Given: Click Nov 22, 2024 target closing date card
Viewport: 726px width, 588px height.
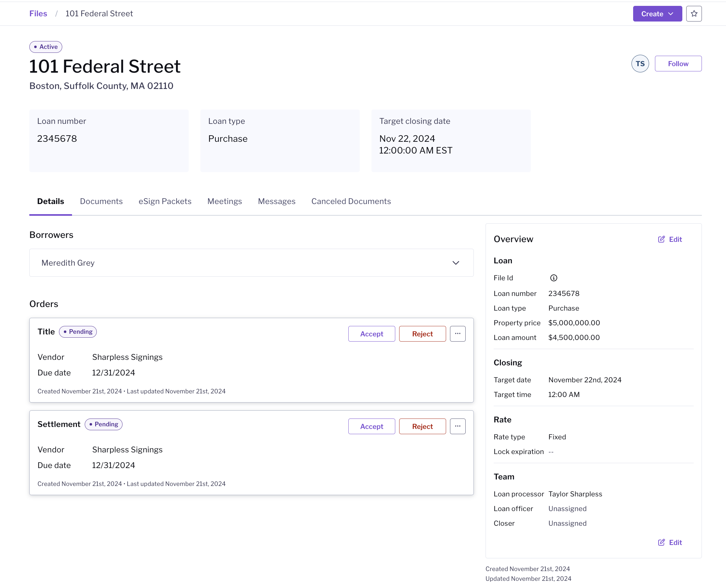Looking at the screenshot, I should coord(451,140).
